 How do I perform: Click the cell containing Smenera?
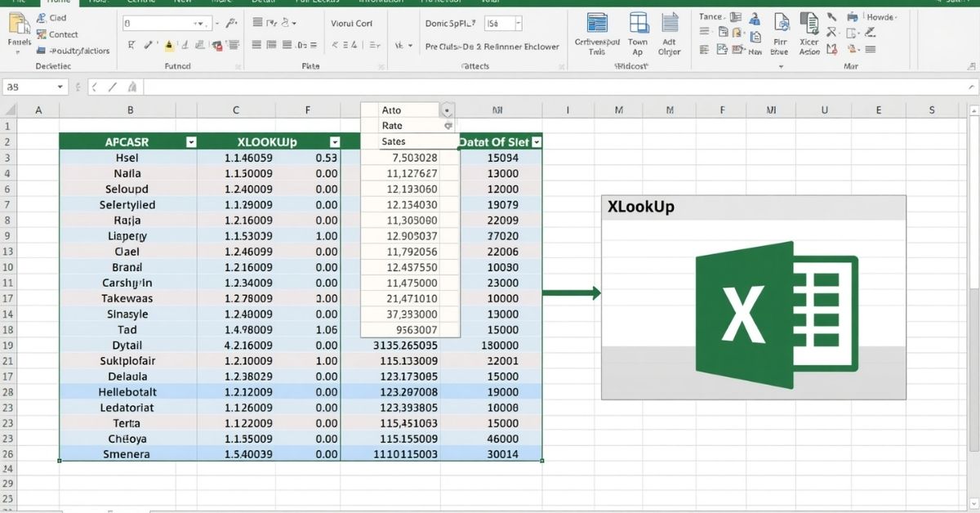(127, 454)
